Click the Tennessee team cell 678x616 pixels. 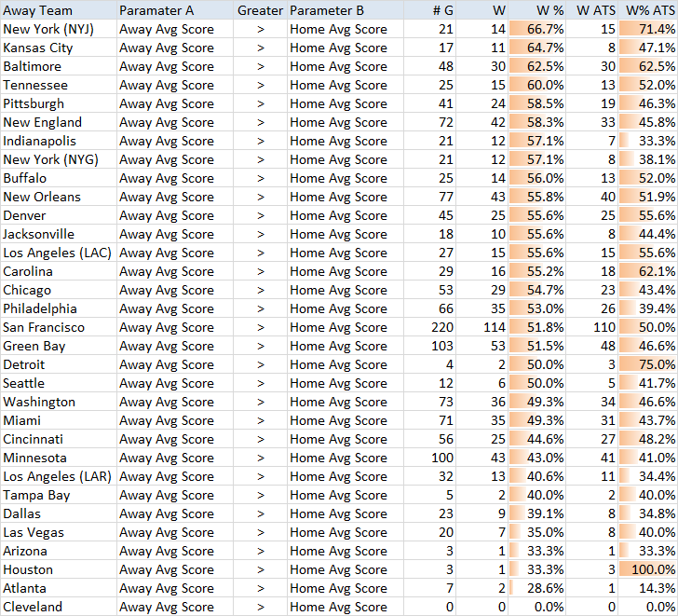coord(59,85)
